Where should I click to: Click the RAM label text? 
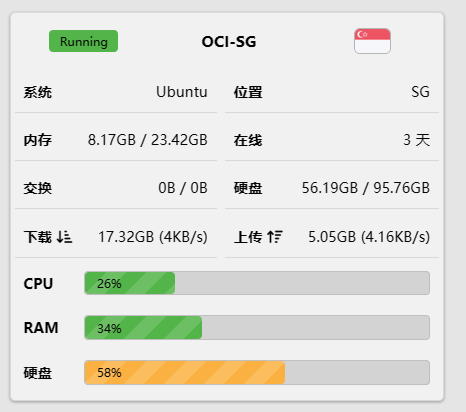click(41, 328)
